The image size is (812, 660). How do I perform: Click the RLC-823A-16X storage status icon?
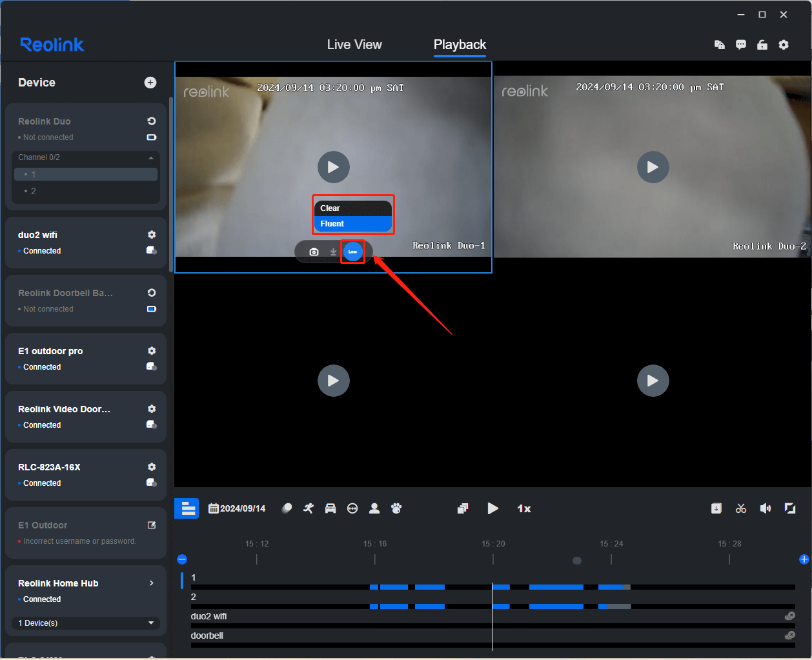(x=152, y=483)
